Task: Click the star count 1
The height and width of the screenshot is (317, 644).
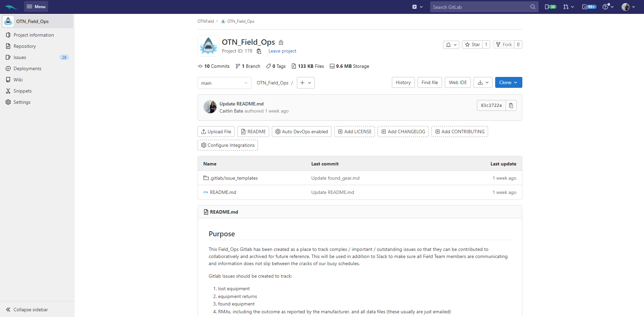Action: (x=486, y=44)
